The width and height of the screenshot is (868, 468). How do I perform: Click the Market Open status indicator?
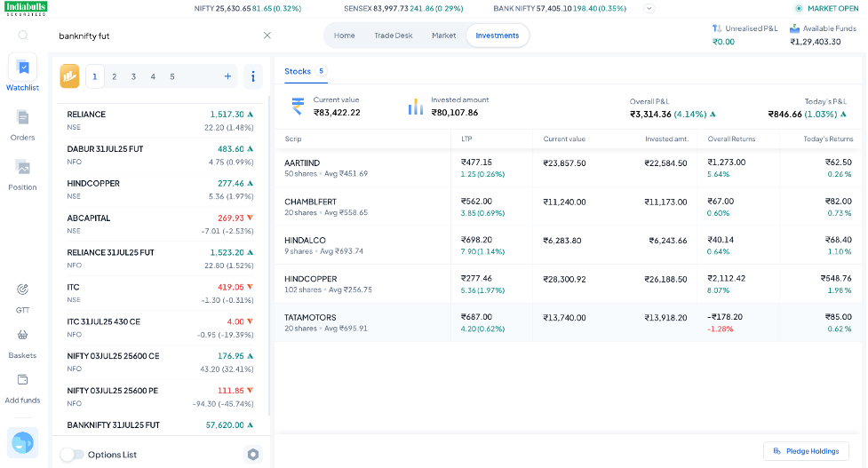pos(827,8)
